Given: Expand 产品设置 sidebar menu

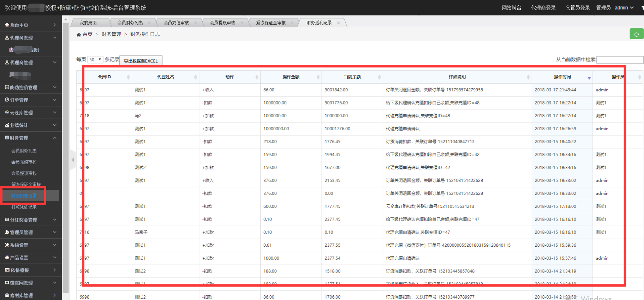Looking at the screenshot, I should point(31,258).
